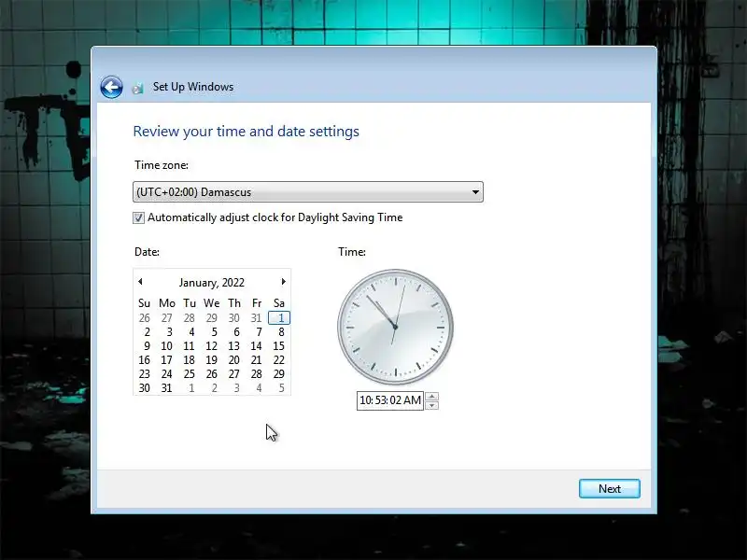The width and height of the screenshot is (747, 560).
Task: Select January 16 in the calendar
Action: 145,360
